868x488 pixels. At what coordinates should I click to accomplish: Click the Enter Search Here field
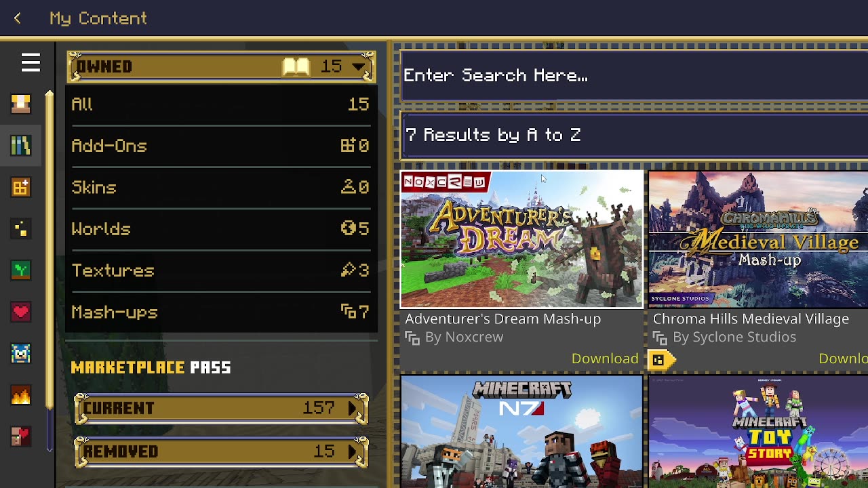coord(635,75)
